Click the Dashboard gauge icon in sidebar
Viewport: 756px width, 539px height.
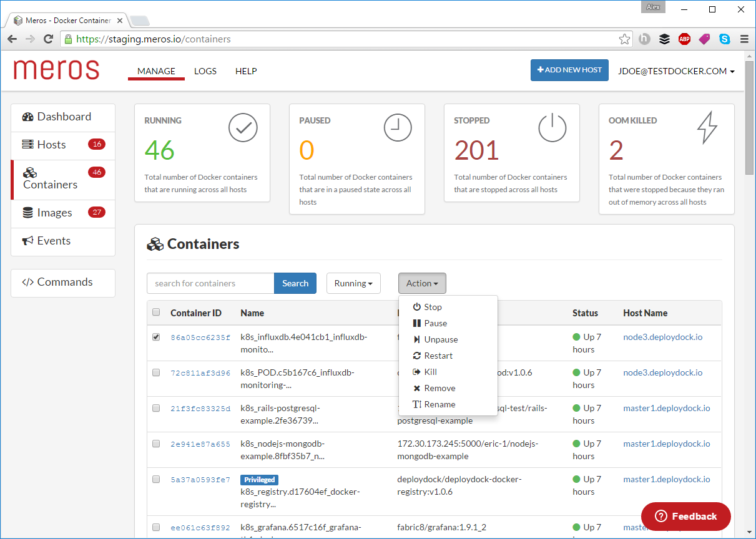tap(27, 117)
